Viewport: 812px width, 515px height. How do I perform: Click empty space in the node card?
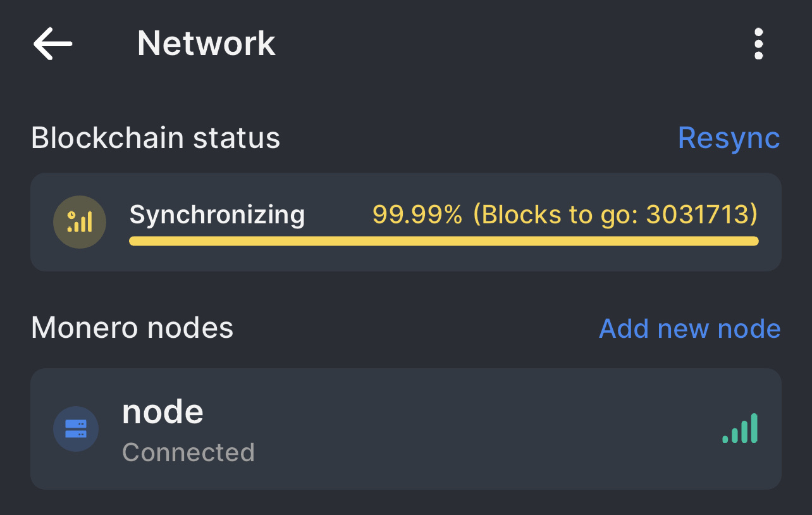coord(474,429)
